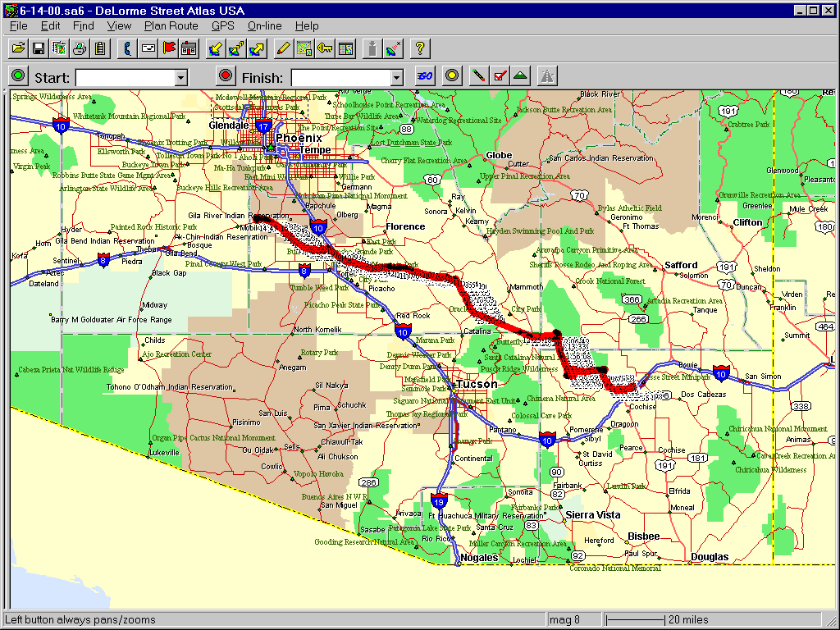The image size is (840, 630).
Task: Click the yellow circle Via stop button
Action: click(x=450, y=76)
